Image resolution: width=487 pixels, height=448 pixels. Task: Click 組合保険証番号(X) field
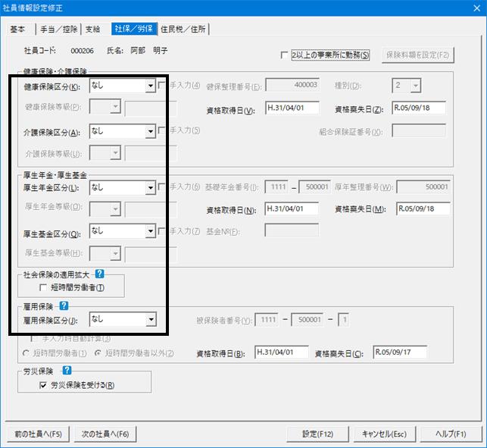coord(419,130)
